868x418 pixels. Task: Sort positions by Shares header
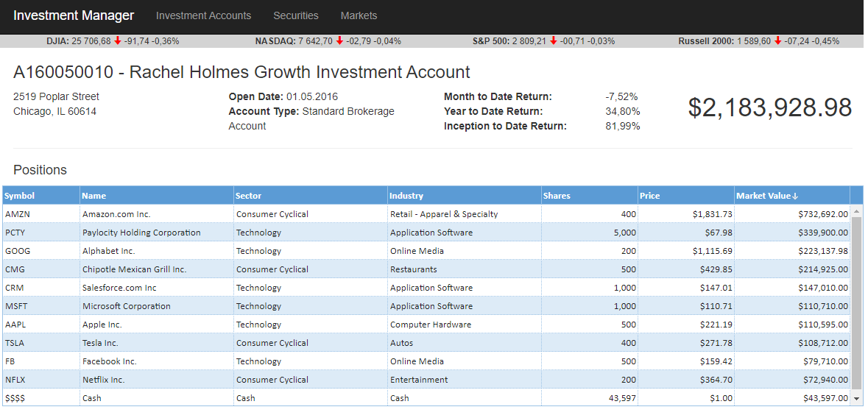(x=590, y=196)
